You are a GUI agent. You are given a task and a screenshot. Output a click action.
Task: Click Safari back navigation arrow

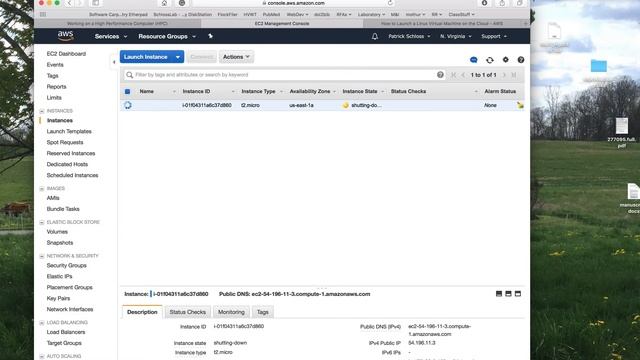click(x=69, y=3)
